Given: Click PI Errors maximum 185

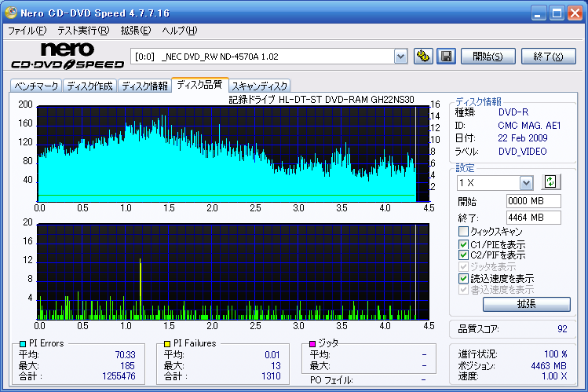Looking at the screenshot, I should [x=127, y=366].
